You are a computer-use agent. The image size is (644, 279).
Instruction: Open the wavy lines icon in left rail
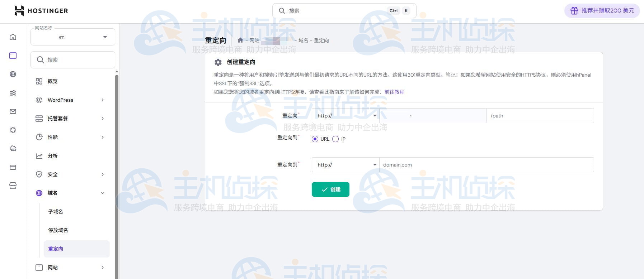(x=13, y=93)
